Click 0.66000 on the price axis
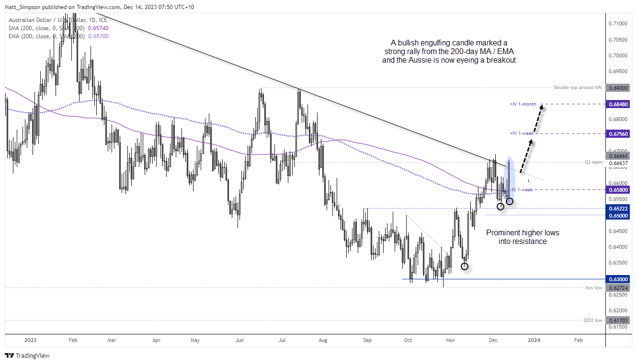Image resolution: width=637 pixels, height=364 pixels. (x=617, y=183)
